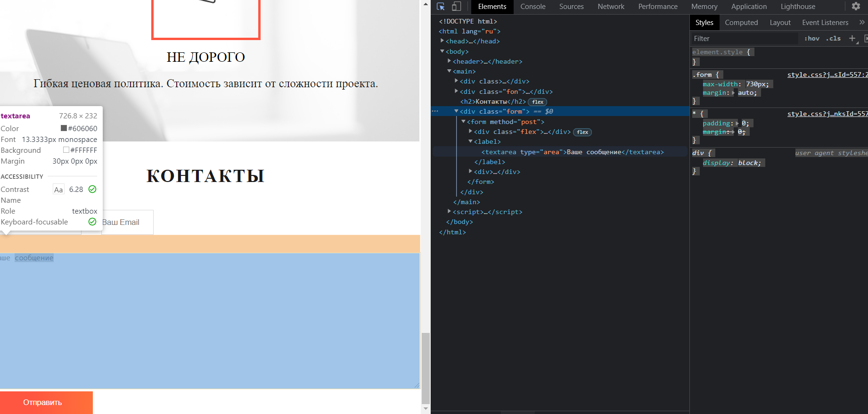Select the closing </form> tag line
Viewport: 868px width, 414px height.
481,182
